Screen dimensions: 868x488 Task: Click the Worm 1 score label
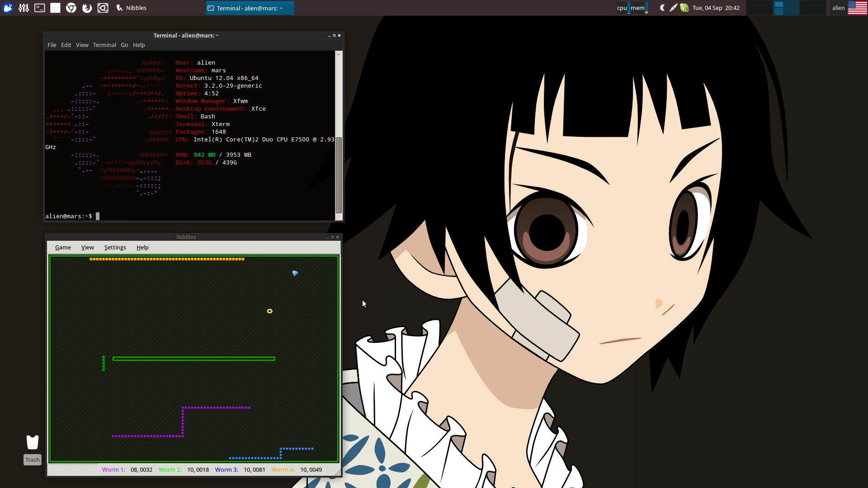(113, 469)
